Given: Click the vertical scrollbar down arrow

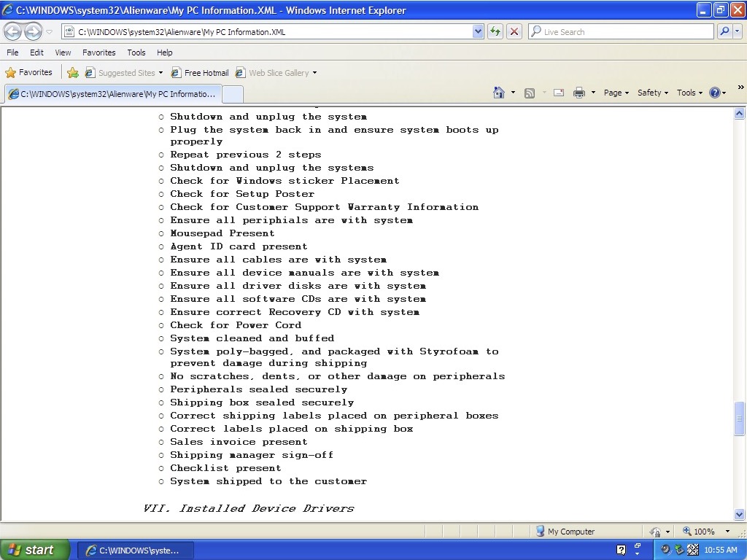Looking at the screenshot, I should (739, 514).
